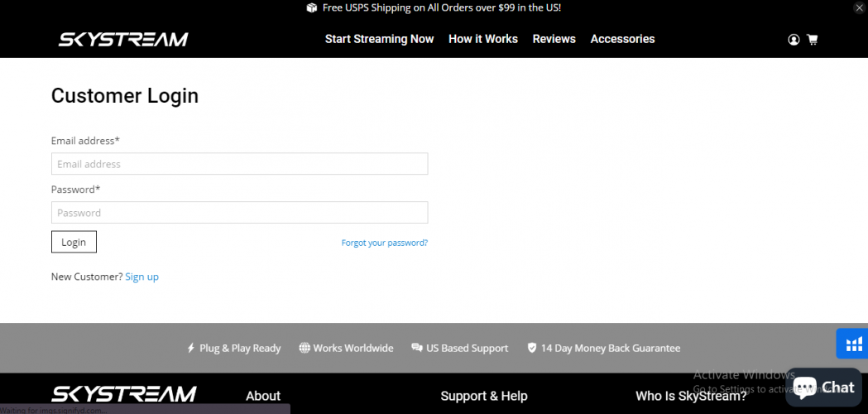Click the Works Worldwide text

pos(353,349)
